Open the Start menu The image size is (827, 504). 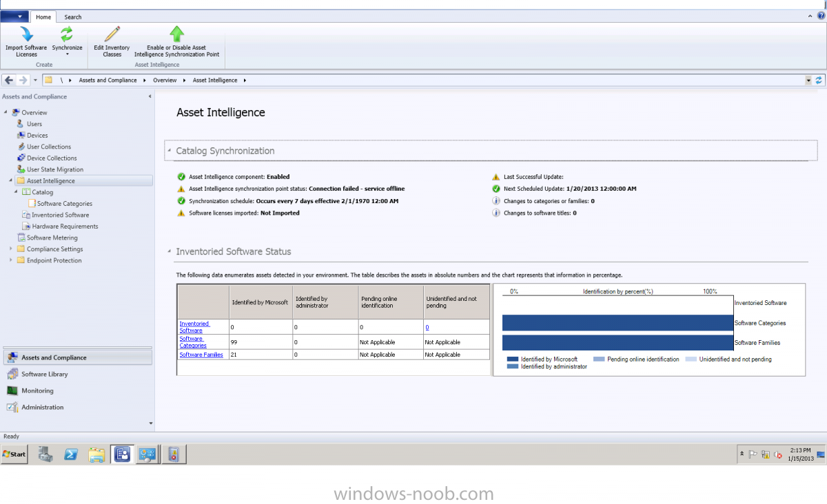pyautogui.click(x=14, y=454)
